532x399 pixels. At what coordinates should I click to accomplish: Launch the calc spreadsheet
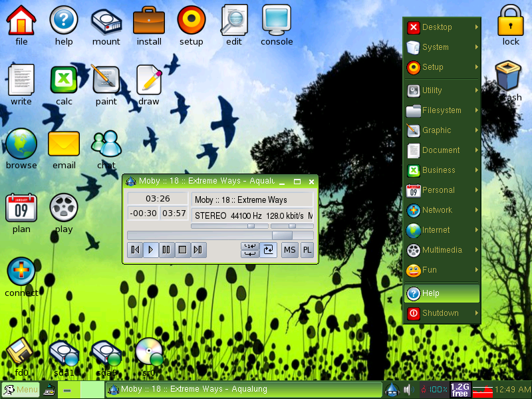[x=64, y=80]
